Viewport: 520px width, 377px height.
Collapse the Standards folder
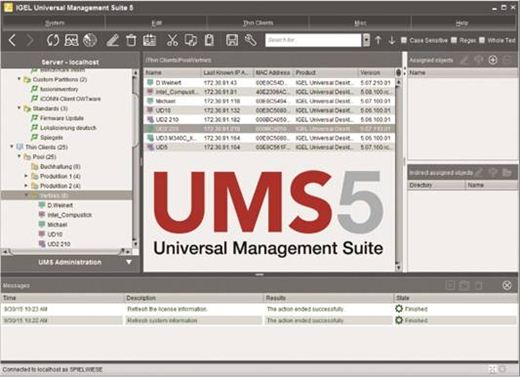click(x=19, y=108)
